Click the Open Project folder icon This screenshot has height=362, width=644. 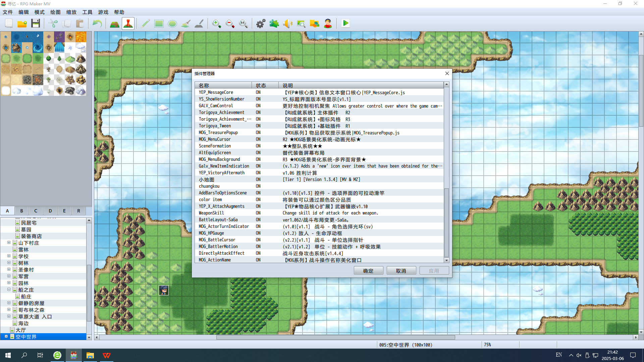click(x=22, y=23)
